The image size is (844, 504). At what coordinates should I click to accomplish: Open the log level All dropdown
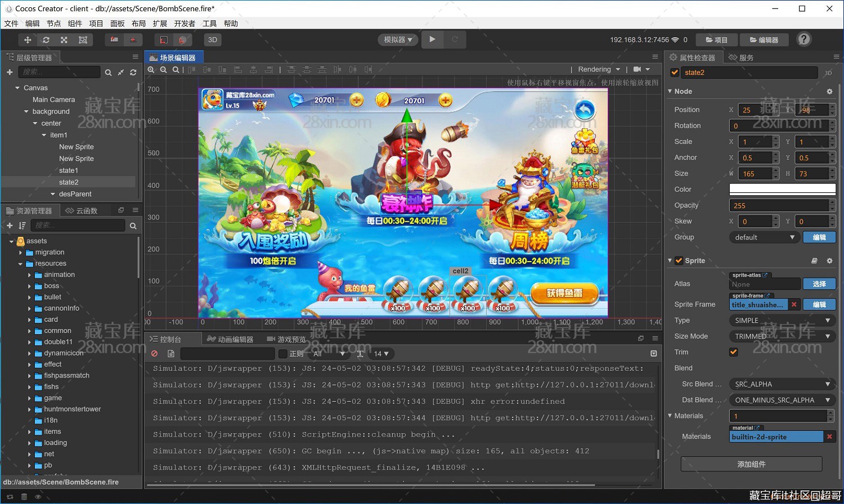[x=330, y=354]
